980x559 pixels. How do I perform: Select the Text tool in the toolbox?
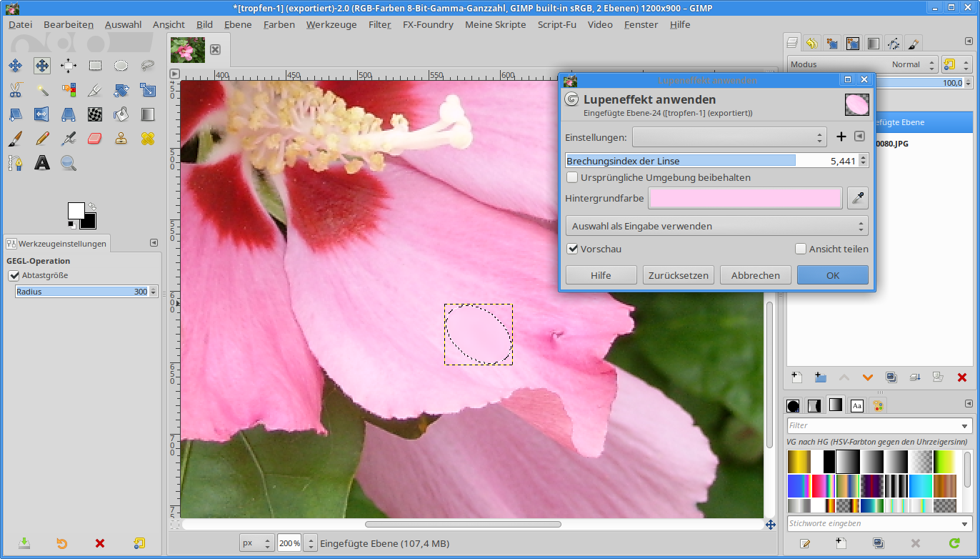click(x=42, y=163)
